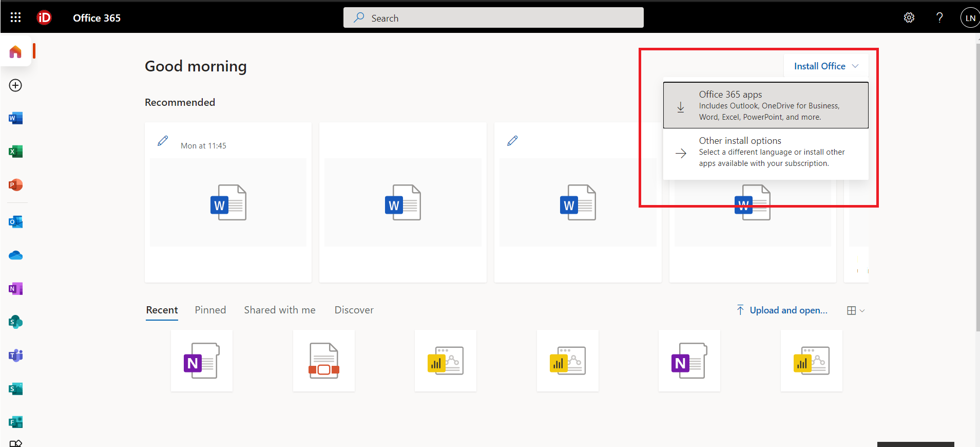
Task: Open the app launcher waffle menu
Action: (15, 17)
